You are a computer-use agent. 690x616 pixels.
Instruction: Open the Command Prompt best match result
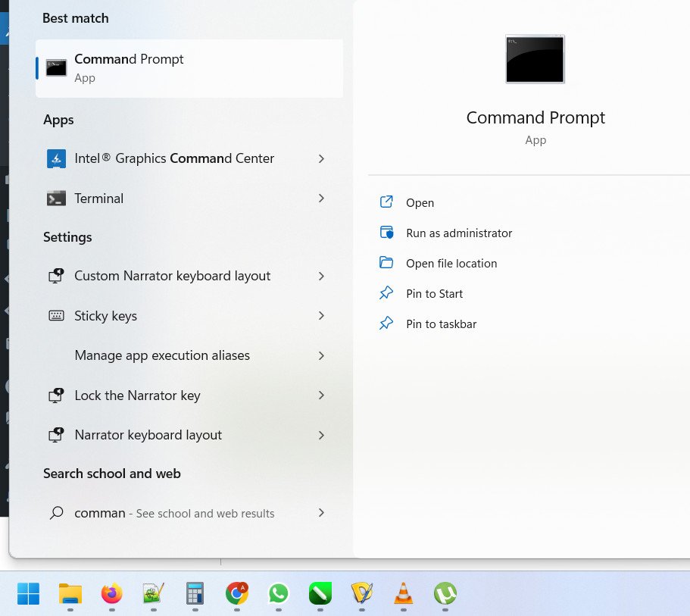pyautogui.click(x=189, y=68)
